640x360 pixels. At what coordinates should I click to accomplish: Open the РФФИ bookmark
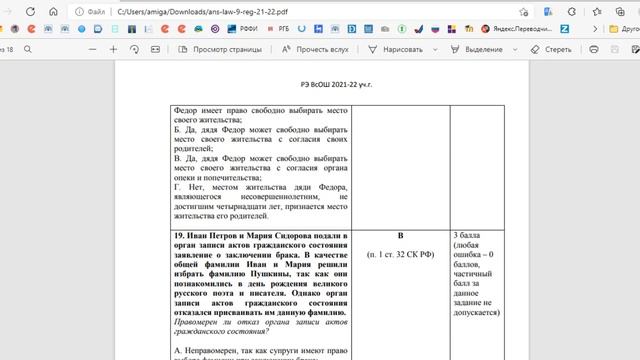[242, 29]
